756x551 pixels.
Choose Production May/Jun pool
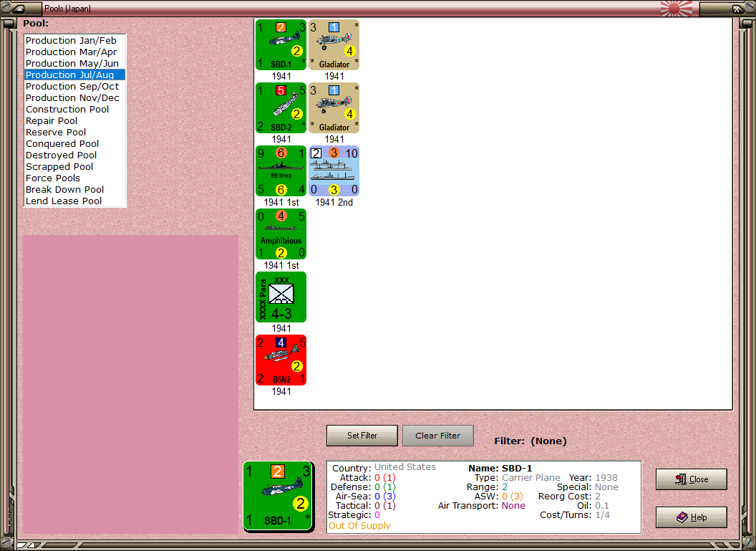[74, 63]
